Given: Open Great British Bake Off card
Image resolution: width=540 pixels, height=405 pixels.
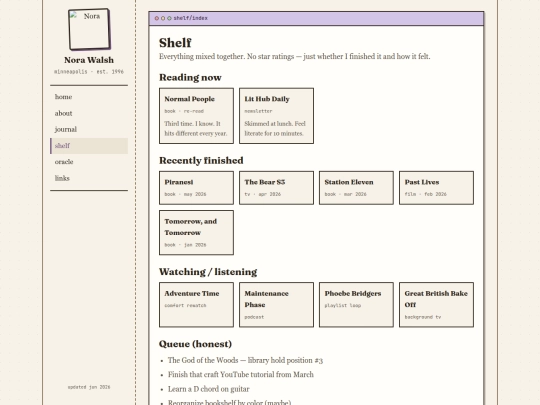Looking at the screenshot, I should [x=436, y=305].
